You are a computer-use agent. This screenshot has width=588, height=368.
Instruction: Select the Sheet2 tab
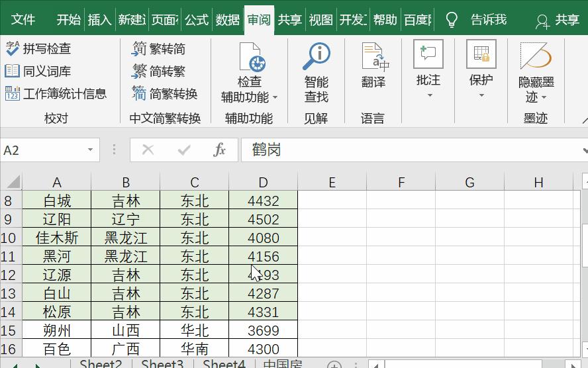point(101,364)
